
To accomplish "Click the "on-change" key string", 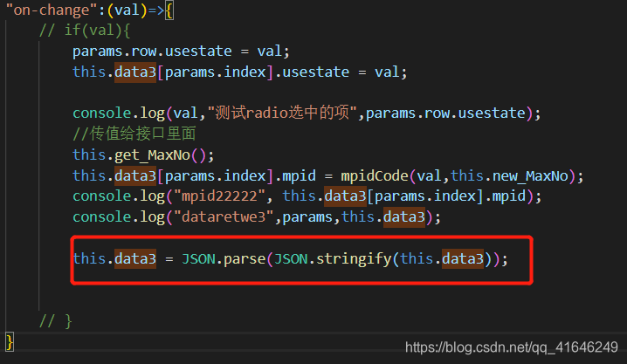I will [52, 10].
